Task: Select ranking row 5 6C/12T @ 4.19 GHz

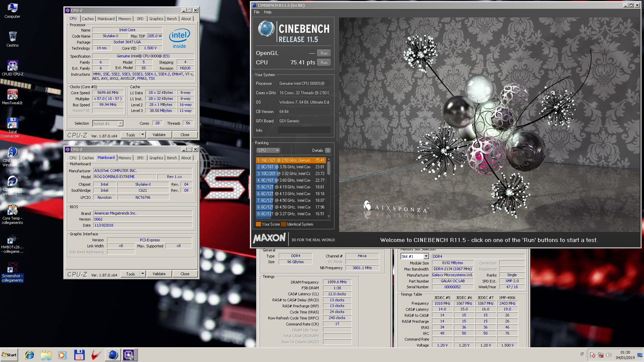Action: pos(291,187)
